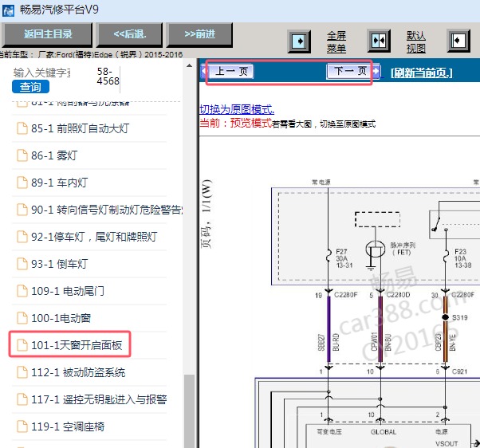Go forward with >>前进 button
This screenshot has height=448, width=480.
point(199,34)
